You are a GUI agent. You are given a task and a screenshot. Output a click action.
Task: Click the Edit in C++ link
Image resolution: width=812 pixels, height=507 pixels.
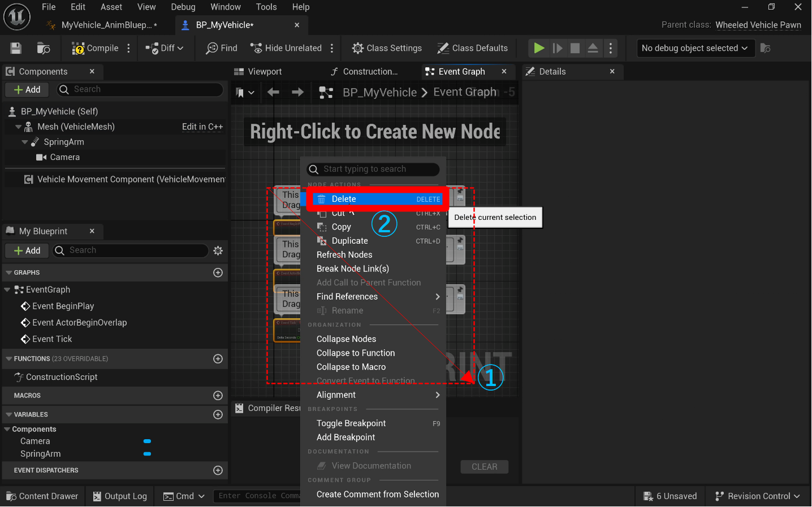pyautogui.click(x=202, y=127)
